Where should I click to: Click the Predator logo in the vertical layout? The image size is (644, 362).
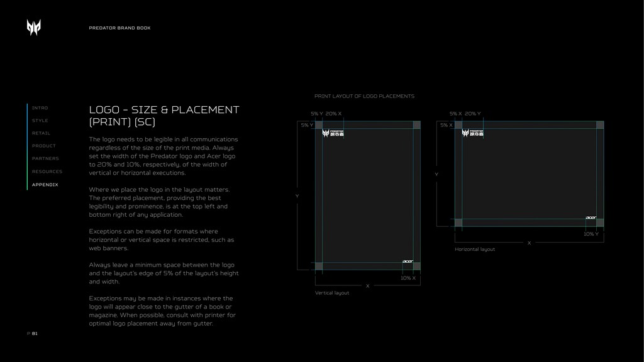coord(333,133)
